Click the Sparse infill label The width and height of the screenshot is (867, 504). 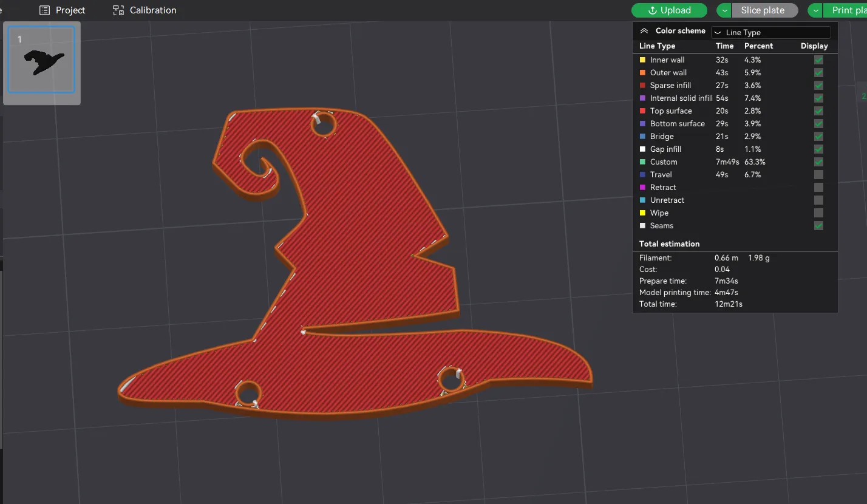(670, 86)
